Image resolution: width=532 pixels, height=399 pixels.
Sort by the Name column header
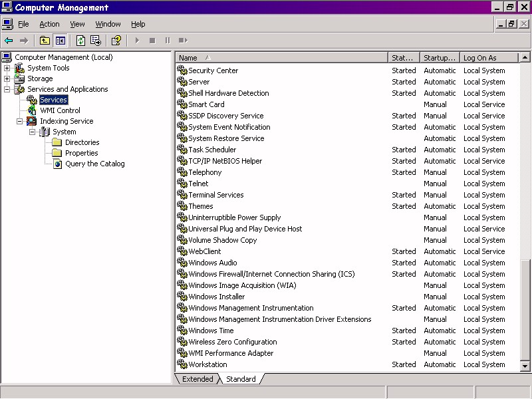pos(281,58)
